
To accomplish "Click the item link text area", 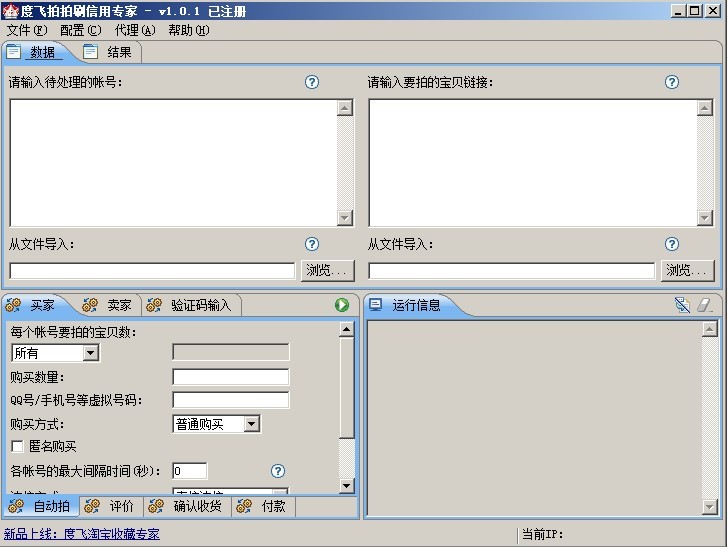I will pyautogui.click(x=533, y=163).
